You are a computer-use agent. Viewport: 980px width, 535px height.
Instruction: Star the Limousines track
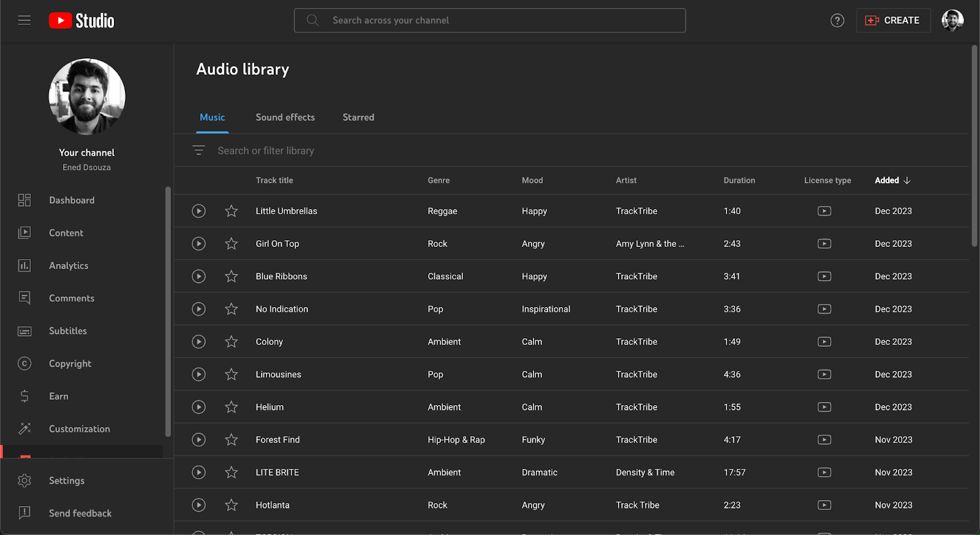(231, 374)
